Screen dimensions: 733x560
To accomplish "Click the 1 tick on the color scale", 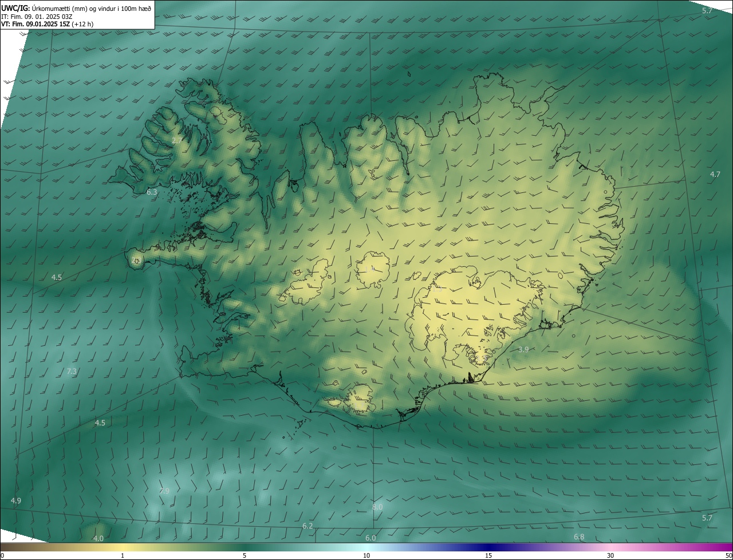I will 123,556.
